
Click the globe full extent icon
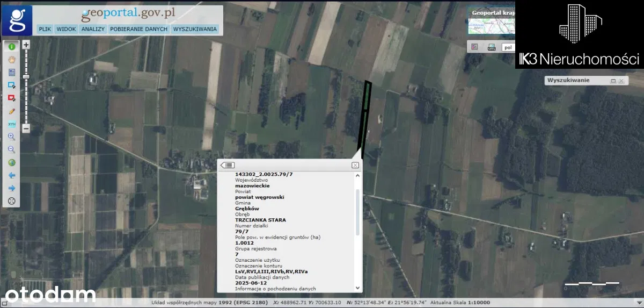11,162
